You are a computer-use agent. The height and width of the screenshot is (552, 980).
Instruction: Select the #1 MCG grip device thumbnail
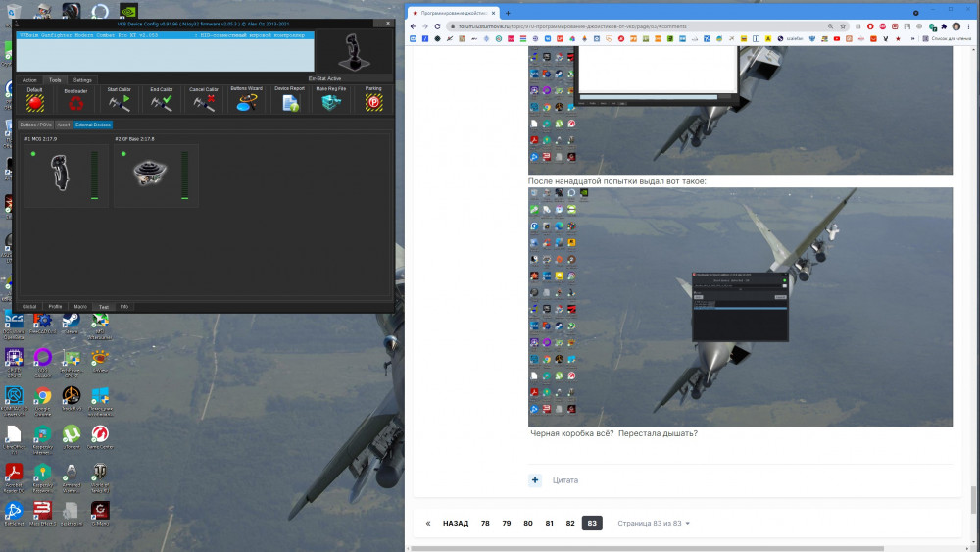(x=61, y=173)
